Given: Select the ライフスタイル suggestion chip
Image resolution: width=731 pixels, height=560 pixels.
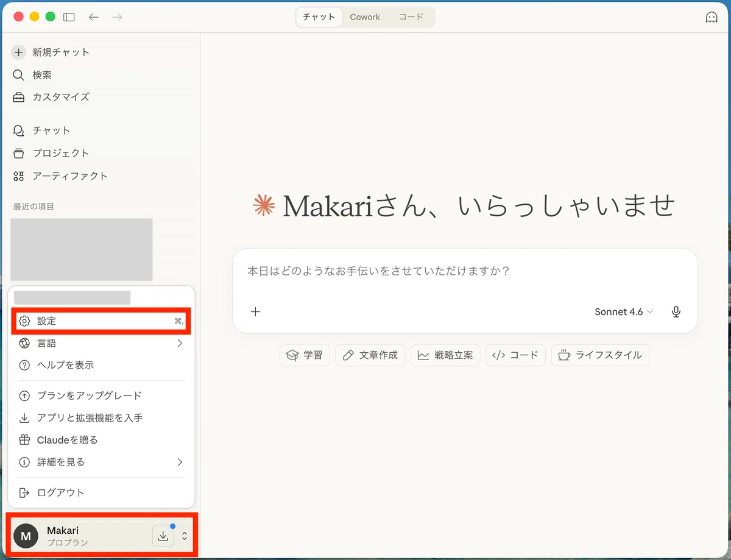Looking at the screenshot, I should 600,355.
